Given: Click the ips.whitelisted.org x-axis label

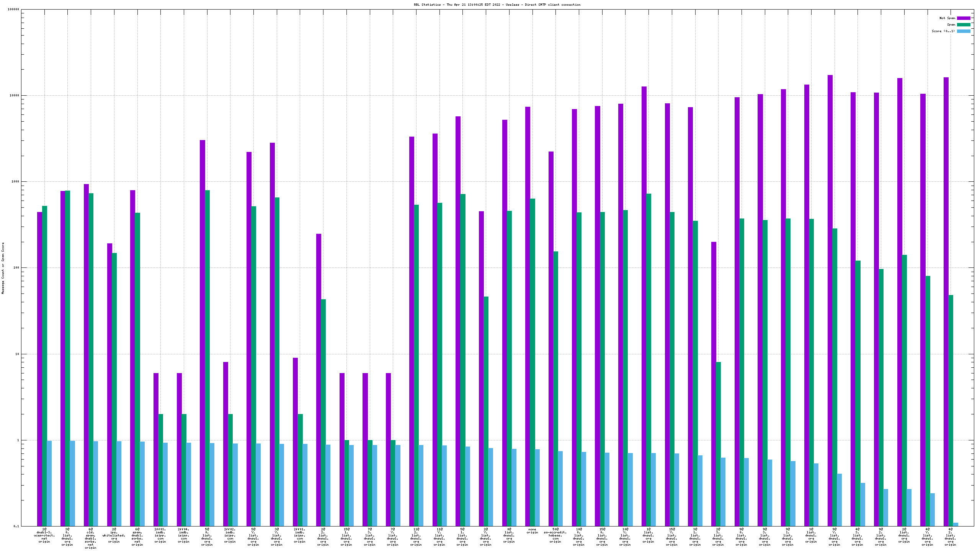Looking at the screenshot, I should click(114, 535).
